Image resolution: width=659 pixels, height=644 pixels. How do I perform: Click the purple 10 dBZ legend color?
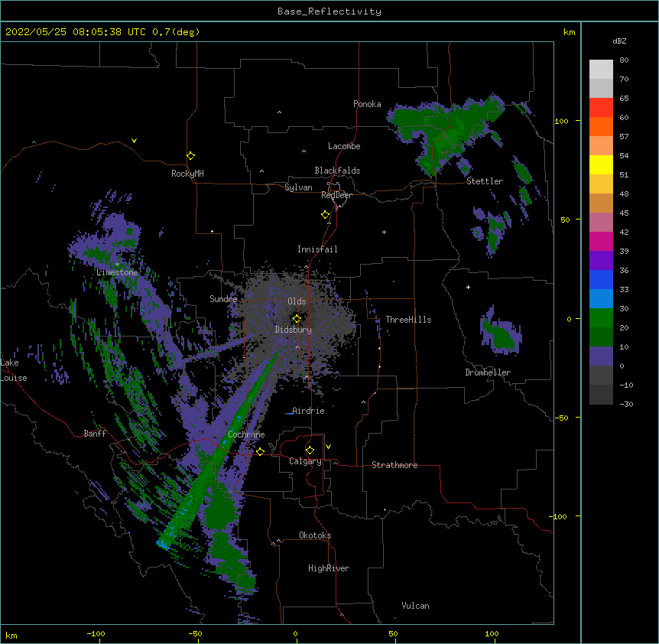pyautogui.click(x=601, y=356)
